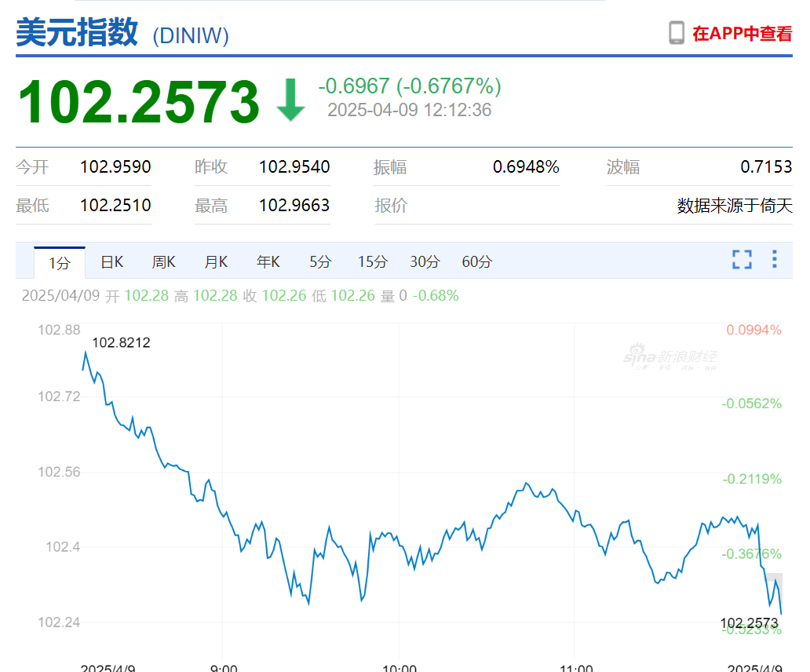Click the Sina Finance chart watermark

tap(671, 355)
